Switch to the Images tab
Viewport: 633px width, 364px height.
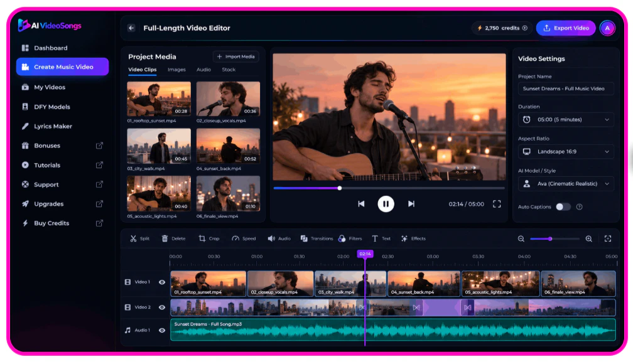coord(176,70)
